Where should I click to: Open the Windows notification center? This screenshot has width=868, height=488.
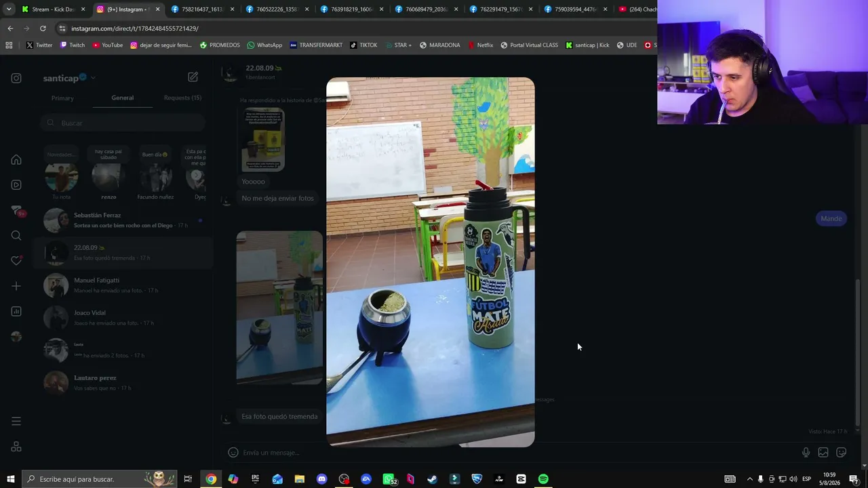(854, 479)
